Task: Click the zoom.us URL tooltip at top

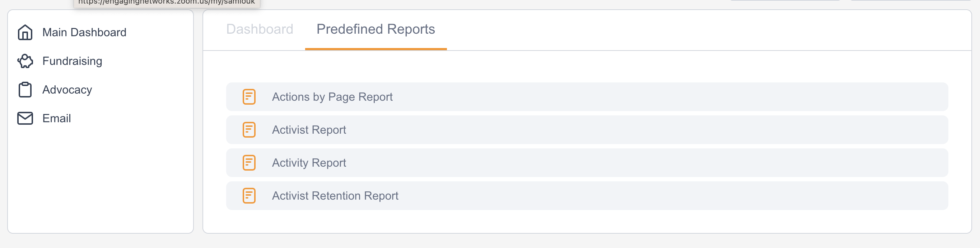Action: (x=167, y=3)
